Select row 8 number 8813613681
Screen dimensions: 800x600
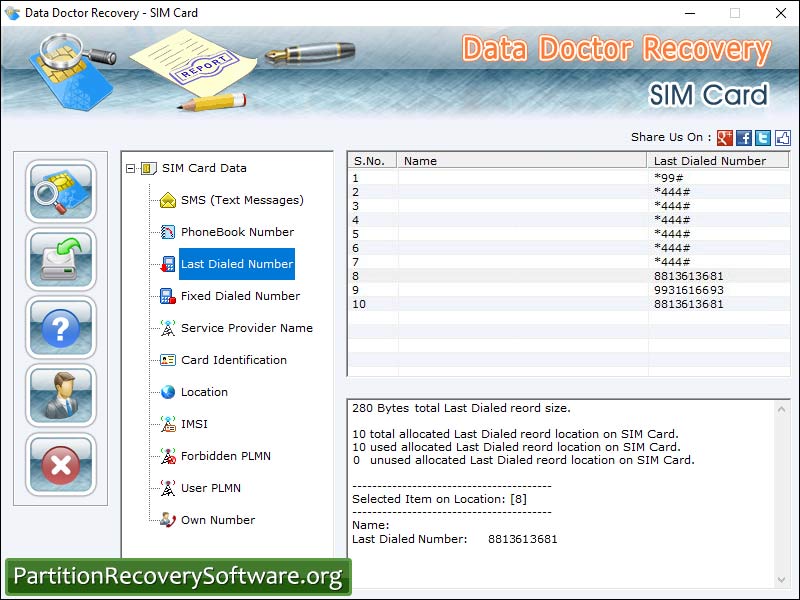click(x=569, y=276)
